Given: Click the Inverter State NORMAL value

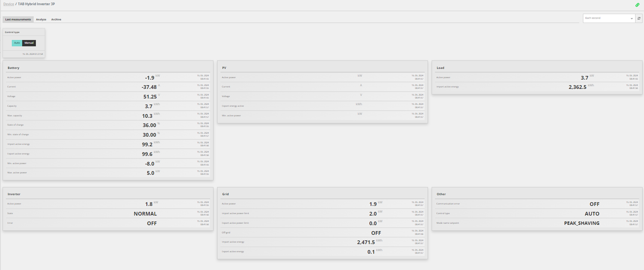Looking at the screenshot, I should tap(145, 214).
